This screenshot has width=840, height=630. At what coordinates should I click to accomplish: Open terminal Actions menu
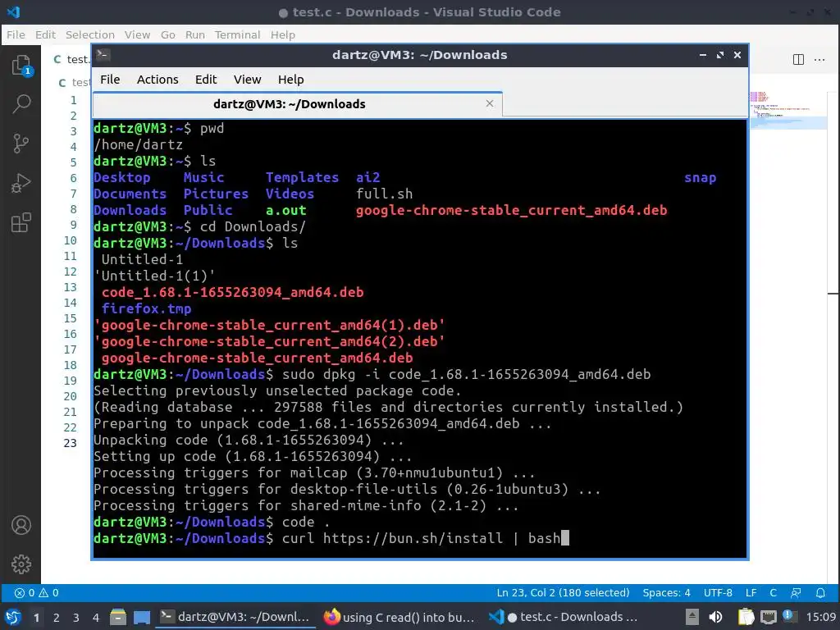point(157,80)
